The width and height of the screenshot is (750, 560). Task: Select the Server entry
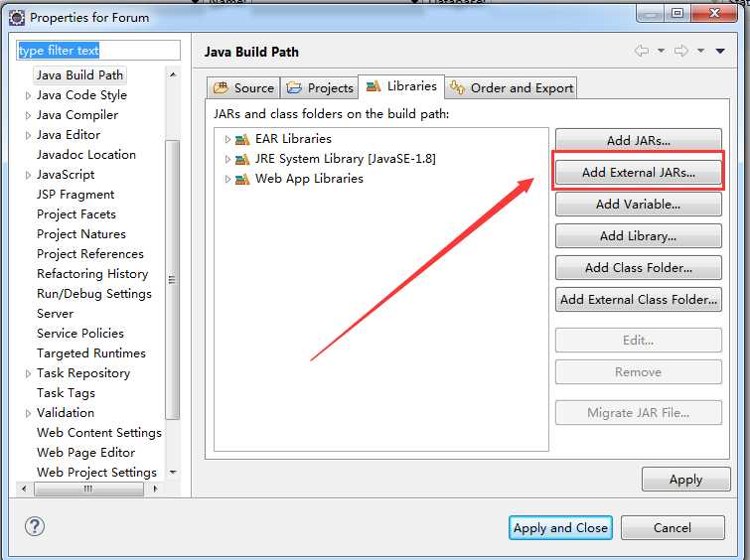(55, 314)
